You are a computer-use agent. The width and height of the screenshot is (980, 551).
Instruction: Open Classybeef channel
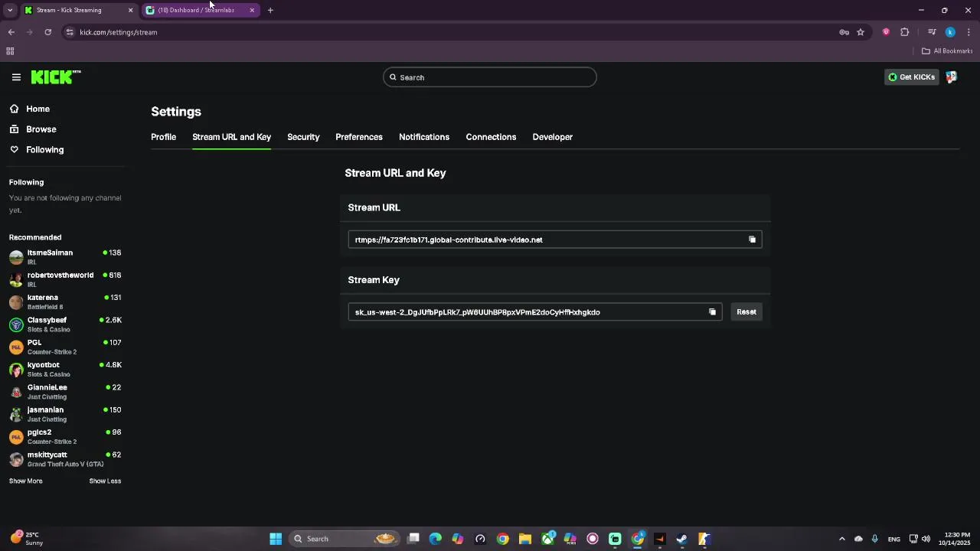pos(65,324)
